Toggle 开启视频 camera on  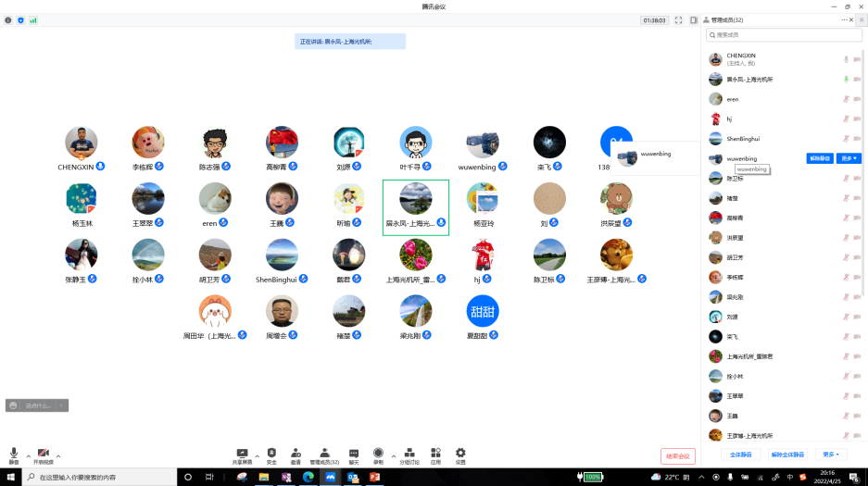pos(43,455)
